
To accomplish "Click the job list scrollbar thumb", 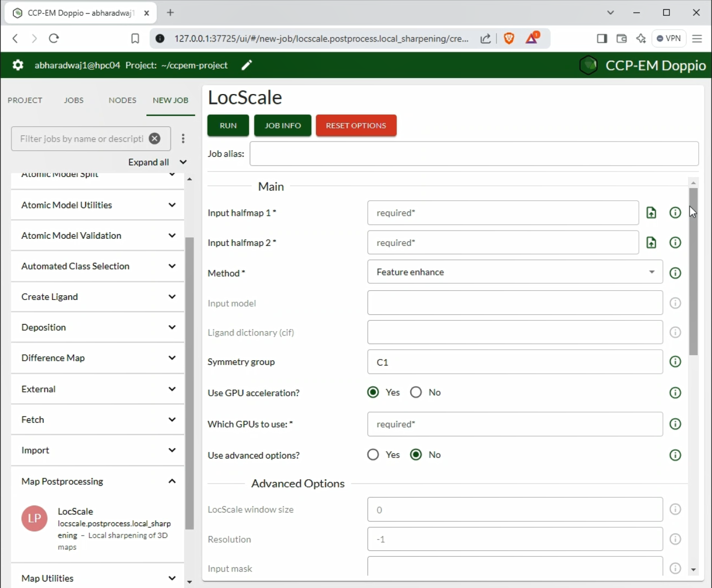I will (190, 384).
